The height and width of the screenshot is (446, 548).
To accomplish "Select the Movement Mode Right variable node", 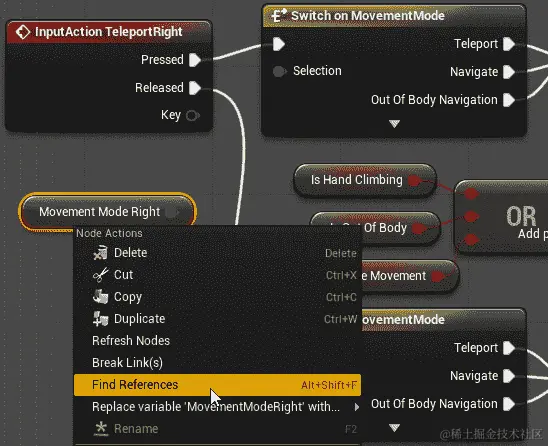I will (108, 212).
